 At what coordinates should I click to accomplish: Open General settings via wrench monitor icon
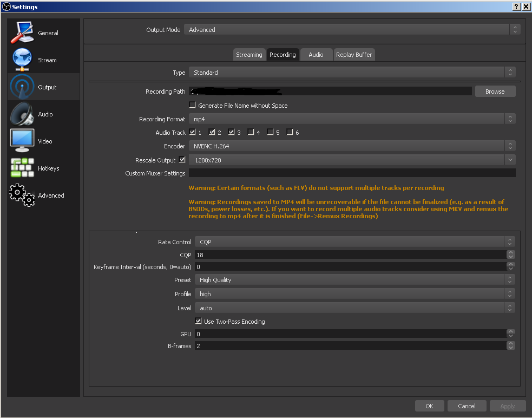(22, 32)
